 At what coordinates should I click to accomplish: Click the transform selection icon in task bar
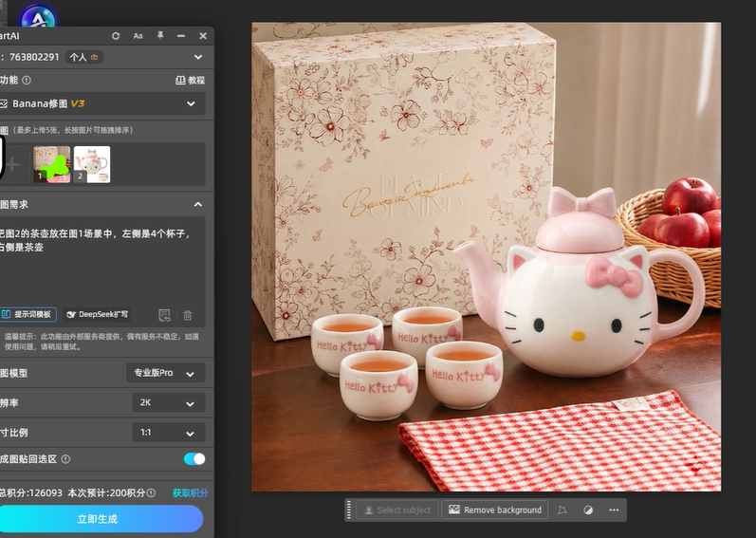[562, 510]
